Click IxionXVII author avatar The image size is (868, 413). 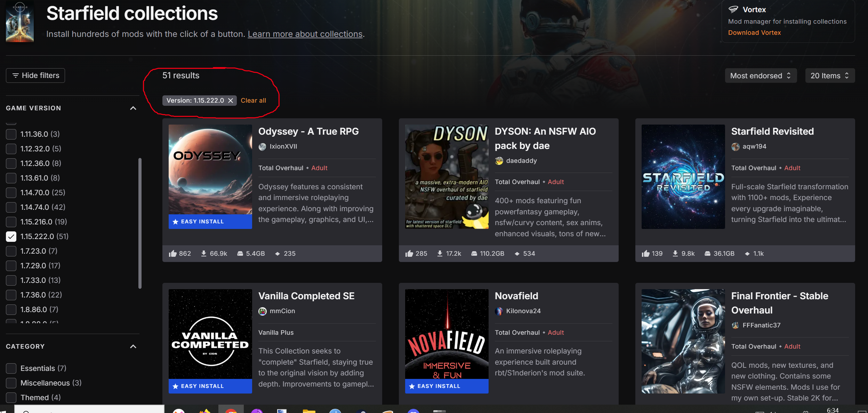pyautogui.click(x=263, y=146)
